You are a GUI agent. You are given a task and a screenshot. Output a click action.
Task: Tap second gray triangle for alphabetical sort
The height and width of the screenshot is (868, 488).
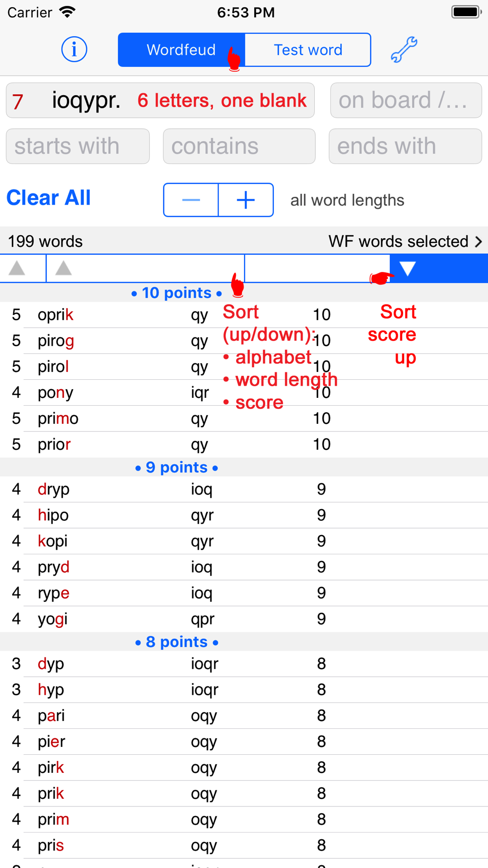point(63,268)
